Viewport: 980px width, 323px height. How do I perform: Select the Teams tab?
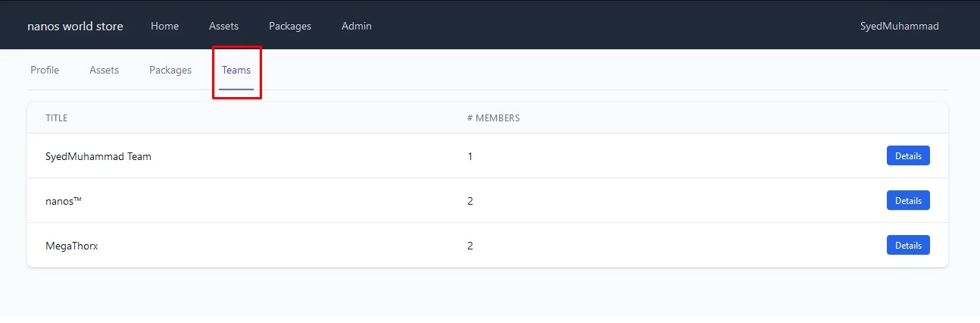236,70
